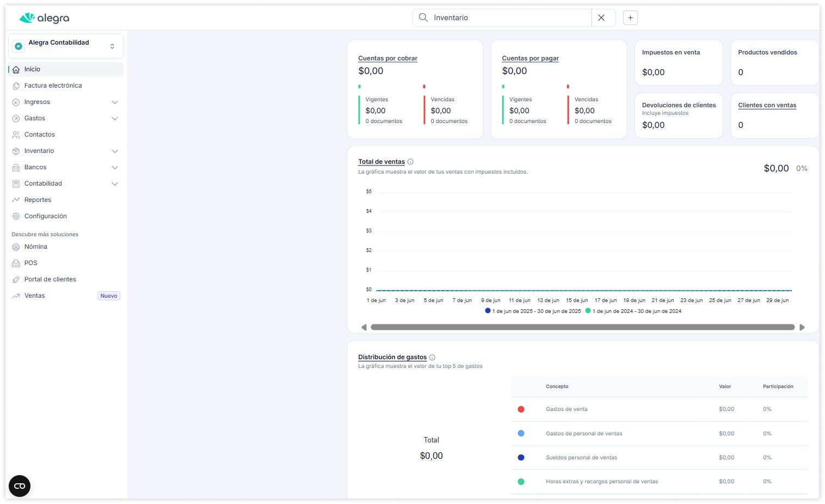This screenshot has height=504, width=825.
Task: Click the Ingresos sidebar icon
Action: pyautogui.click(x=16, y=102)
